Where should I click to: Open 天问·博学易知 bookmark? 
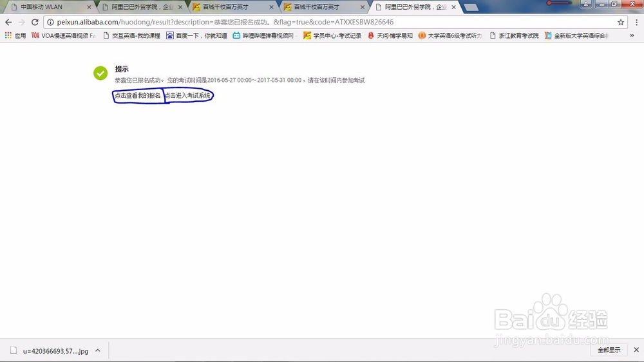point(390,35)
